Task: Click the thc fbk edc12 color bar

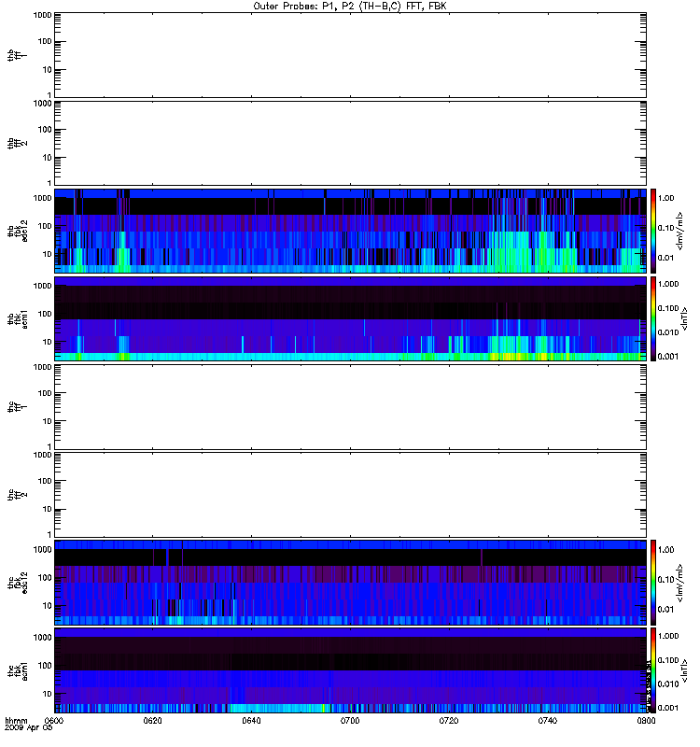Action: tap(653, 583)
